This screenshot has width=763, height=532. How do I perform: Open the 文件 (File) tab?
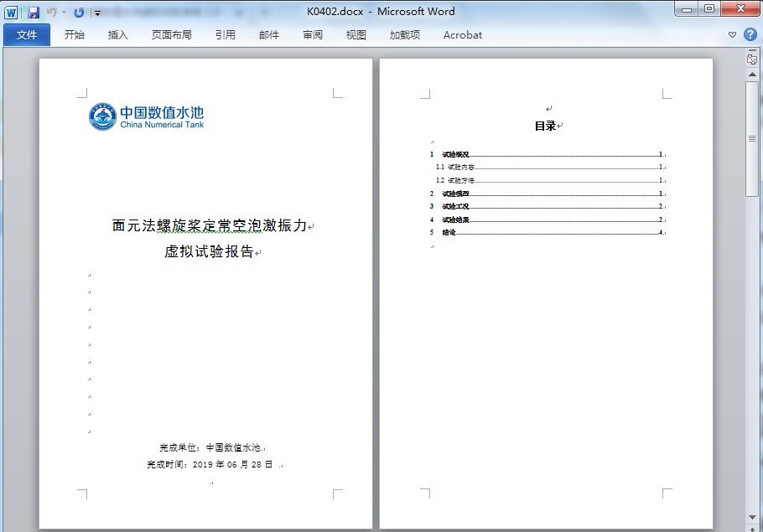coord(27,34)
